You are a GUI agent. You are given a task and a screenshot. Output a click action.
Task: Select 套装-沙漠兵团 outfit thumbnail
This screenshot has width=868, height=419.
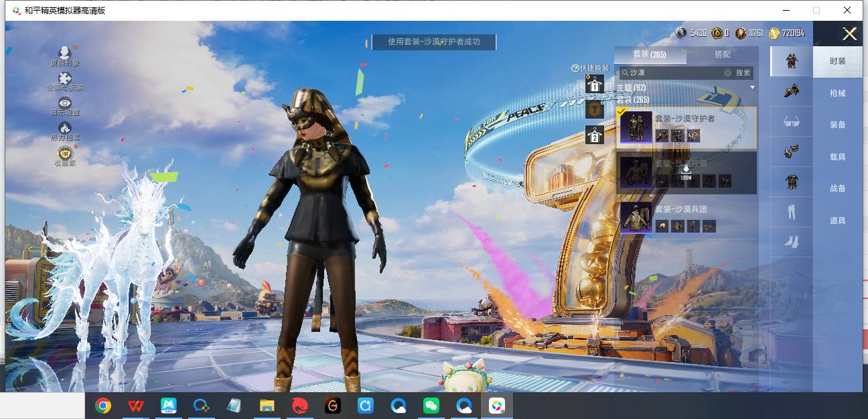tap(636, 217)
